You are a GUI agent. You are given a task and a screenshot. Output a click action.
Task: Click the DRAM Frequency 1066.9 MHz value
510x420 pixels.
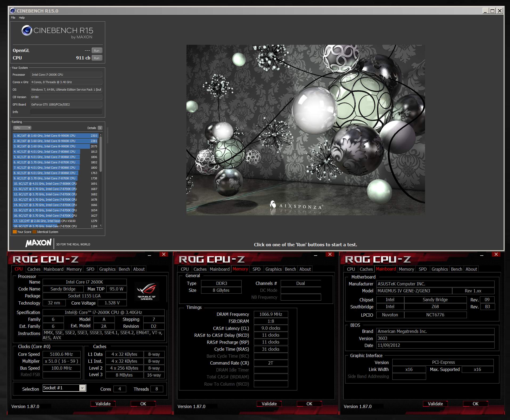271,314
